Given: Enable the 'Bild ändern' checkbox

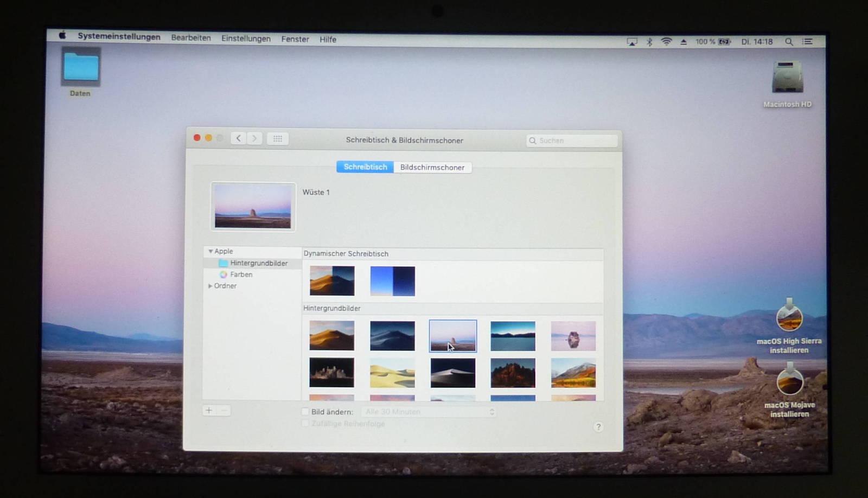Looking at the screenshot, I should 305,412.
